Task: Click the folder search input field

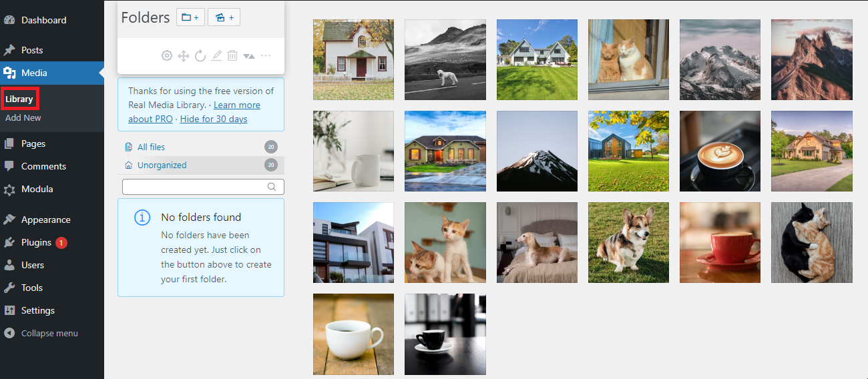Action: point(203,187)
